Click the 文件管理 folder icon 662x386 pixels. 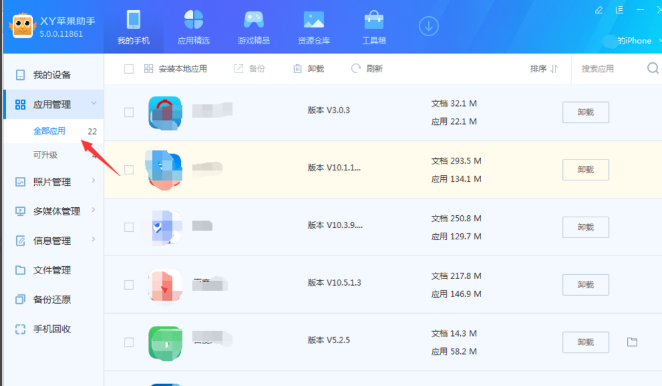pos(20,270)
